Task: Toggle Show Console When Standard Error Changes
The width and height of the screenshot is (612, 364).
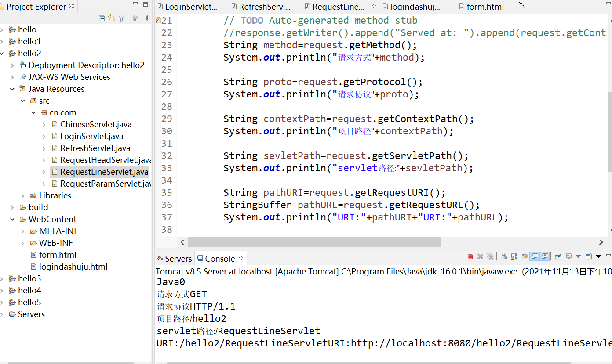Action: click(545, 256)
